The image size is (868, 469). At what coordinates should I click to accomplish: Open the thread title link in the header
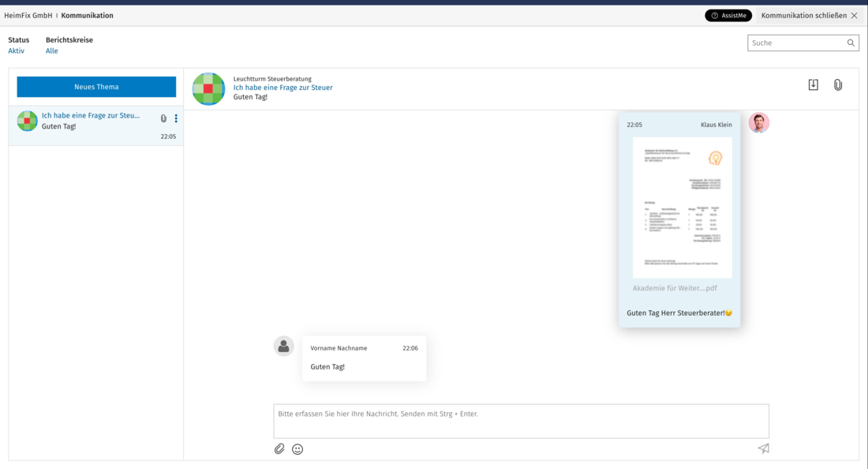[282, 88]
